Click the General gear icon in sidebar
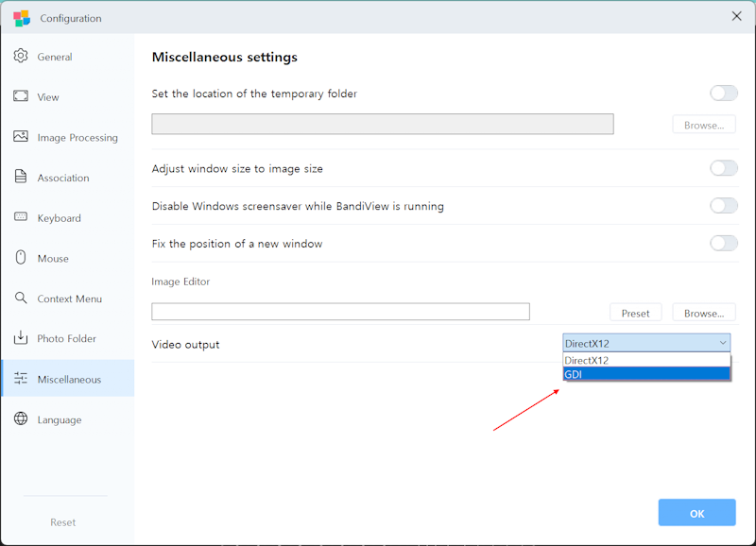 coord(21,57)
